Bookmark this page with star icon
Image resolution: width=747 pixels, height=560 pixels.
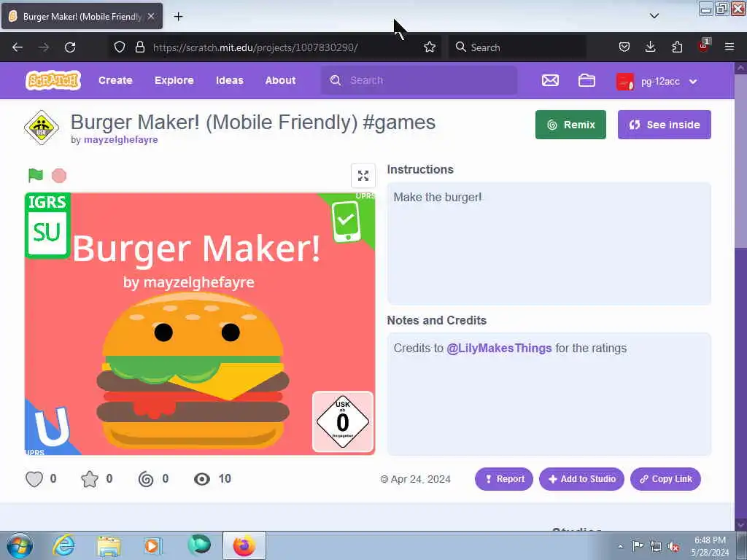[x=430, y=47]
